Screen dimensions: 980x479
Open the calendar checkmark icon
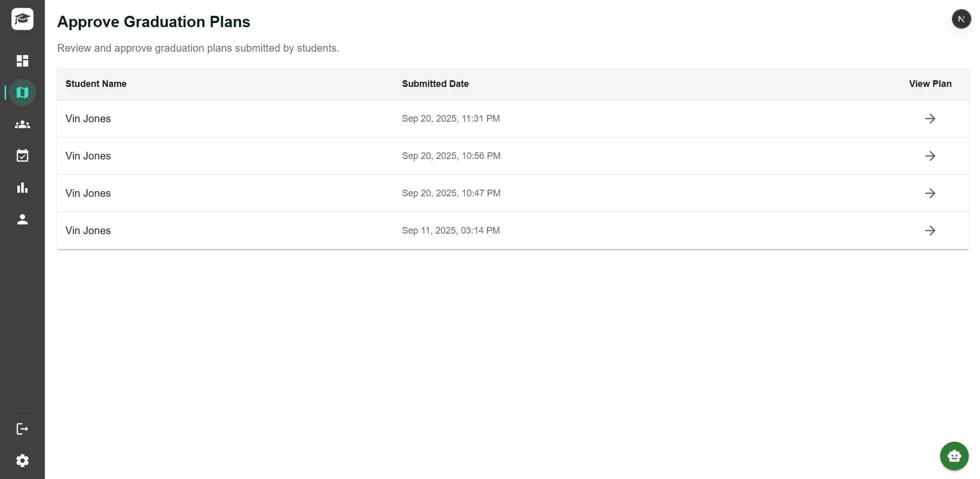pyautogui.click(x=22, y=156)
